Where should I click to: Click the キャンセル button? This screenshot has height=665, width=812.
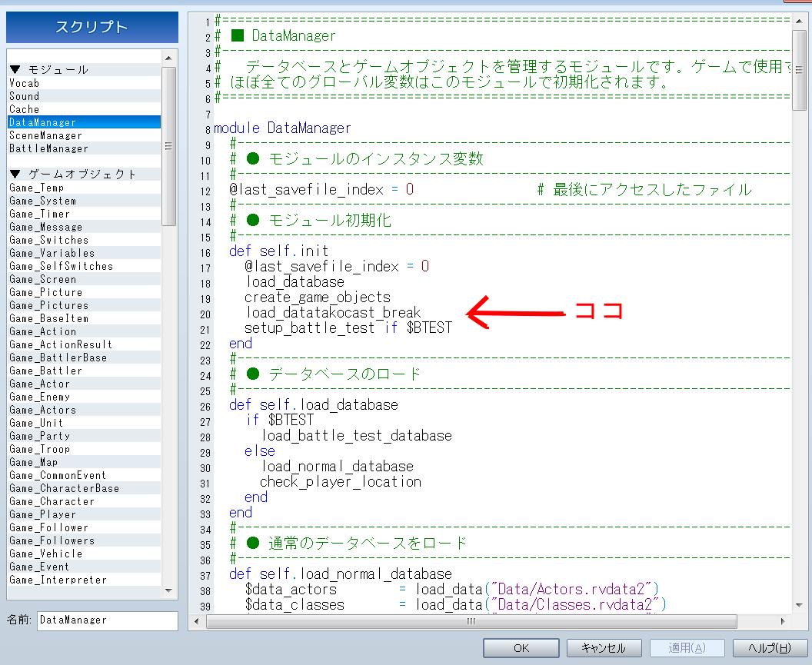[604, 648]
